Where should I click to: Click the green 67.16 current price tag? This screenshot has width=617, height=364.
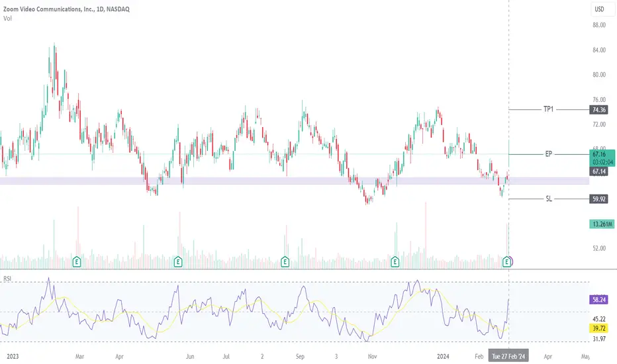click(x=601, y=154)
